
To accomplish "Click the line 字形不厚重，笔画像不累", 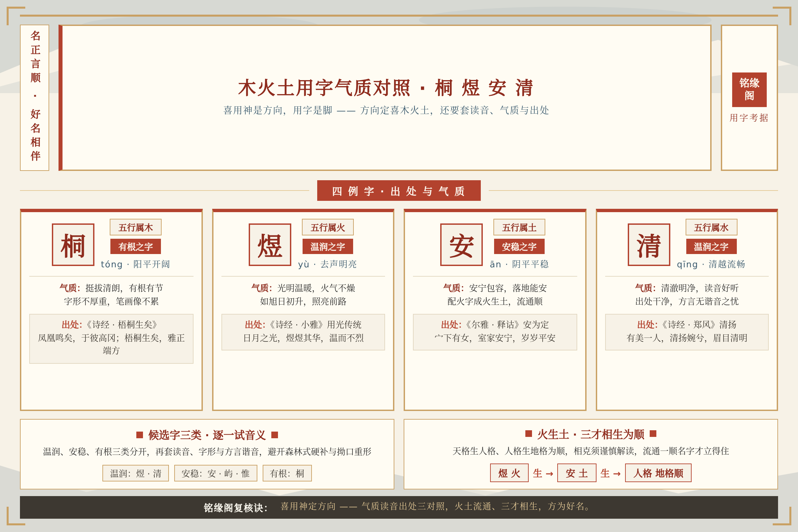I will (x=111, y=301).
